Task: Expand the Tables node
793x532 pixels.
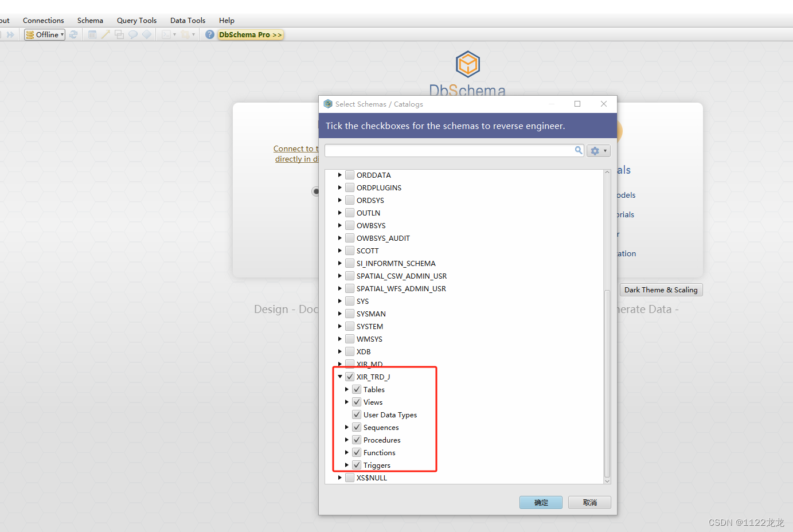Action: (347, 389)
